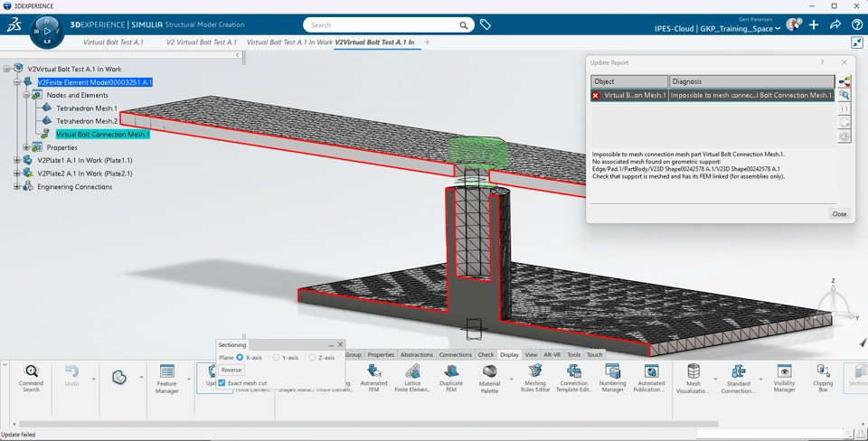Image resolution: width=868 pixels, height=441 pixels.
Task: Open the Check ribbon tab
Action: pos(486,354)
